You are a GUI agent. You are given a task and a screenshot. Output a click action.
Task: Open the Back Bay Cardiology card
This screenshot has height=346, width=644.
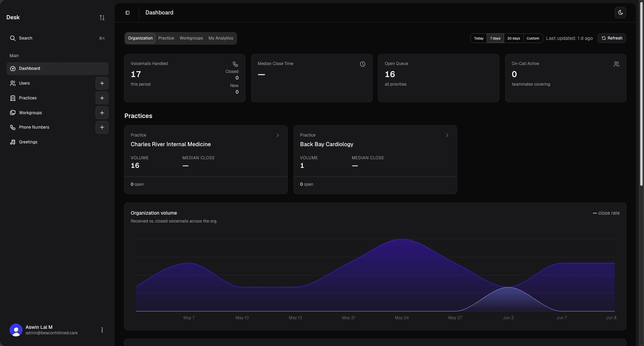click(375, 160)
